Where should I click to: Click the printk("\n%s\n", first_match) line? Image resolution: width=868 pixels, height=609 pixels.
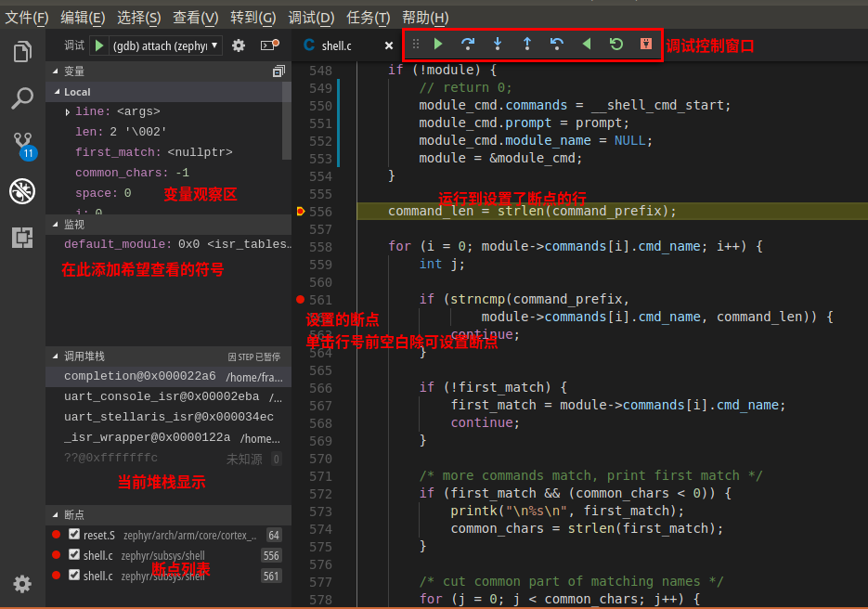(567, 511)
